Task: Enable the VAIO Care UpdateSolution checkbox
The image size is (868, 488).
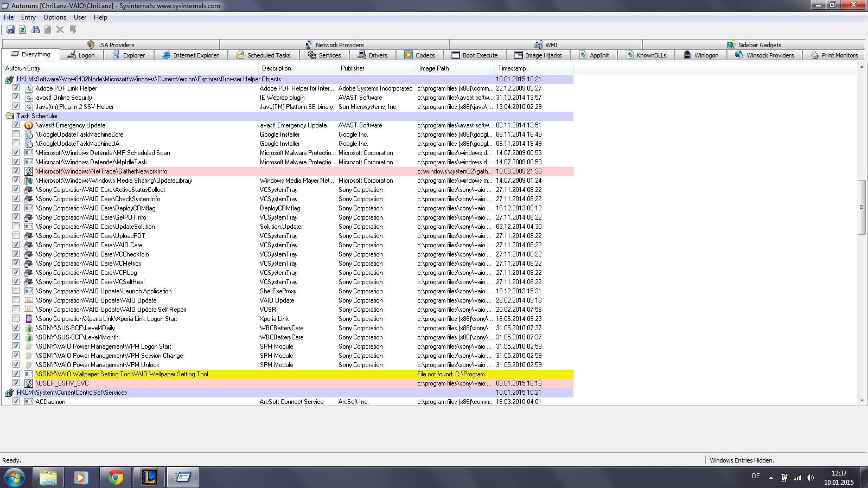Action: pos(16,227)
